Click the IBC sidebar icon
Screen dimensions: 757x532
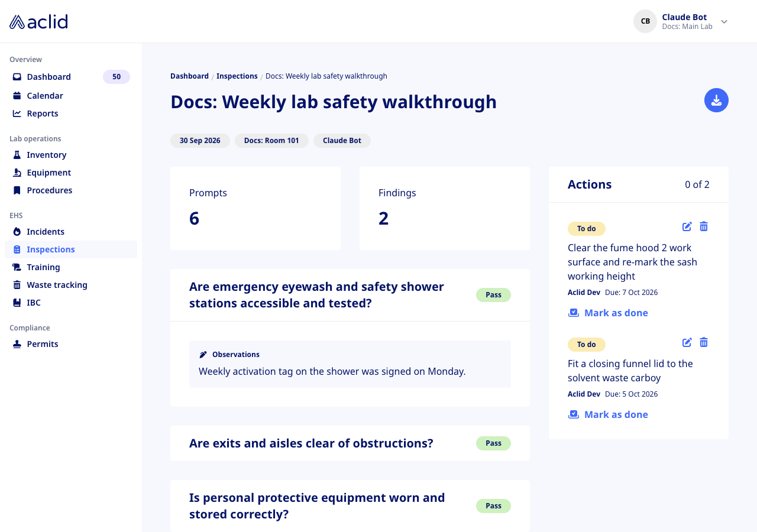pyautogui.click(x=17, y=303)
